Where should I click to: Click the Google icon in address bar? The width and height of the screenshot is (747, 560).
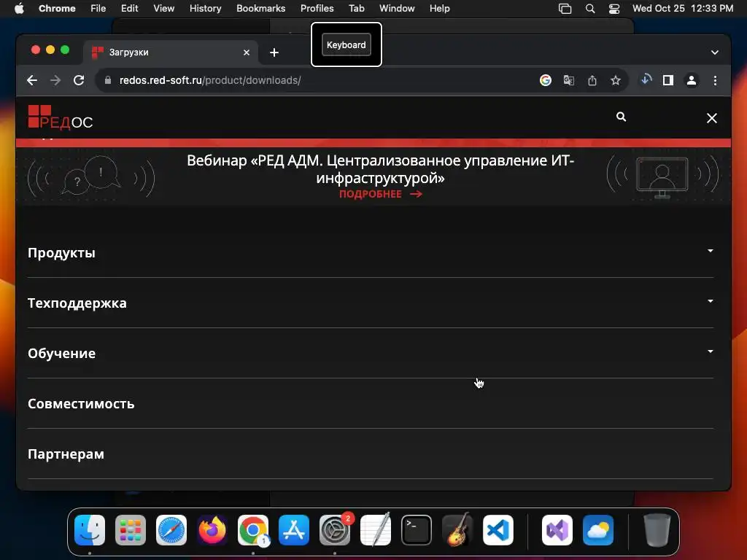point(546,80)
